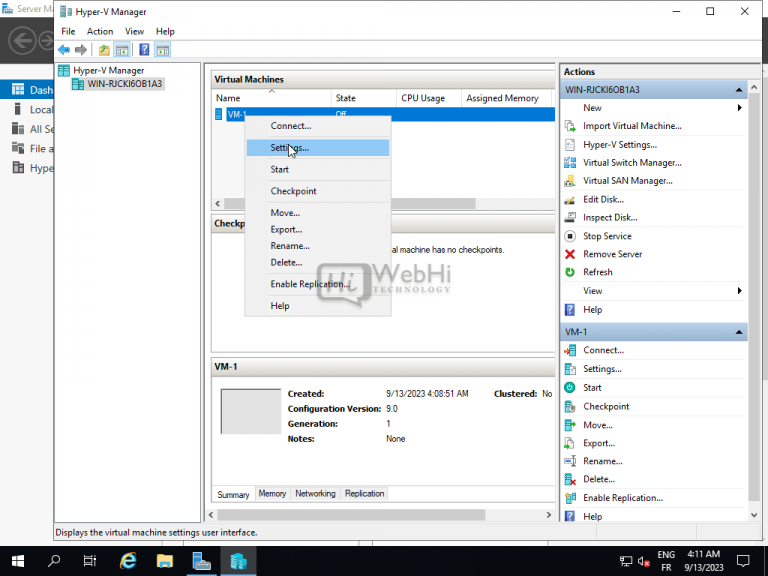Open the Action menu
The image size is (768, 576).
(x=100, y=32)
